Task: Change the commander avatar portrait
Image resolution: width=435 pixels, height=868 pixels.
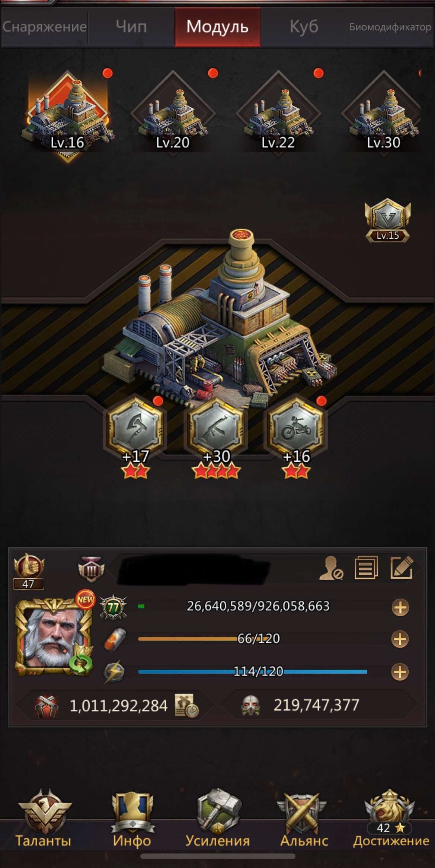Action: tap(53, 637)
